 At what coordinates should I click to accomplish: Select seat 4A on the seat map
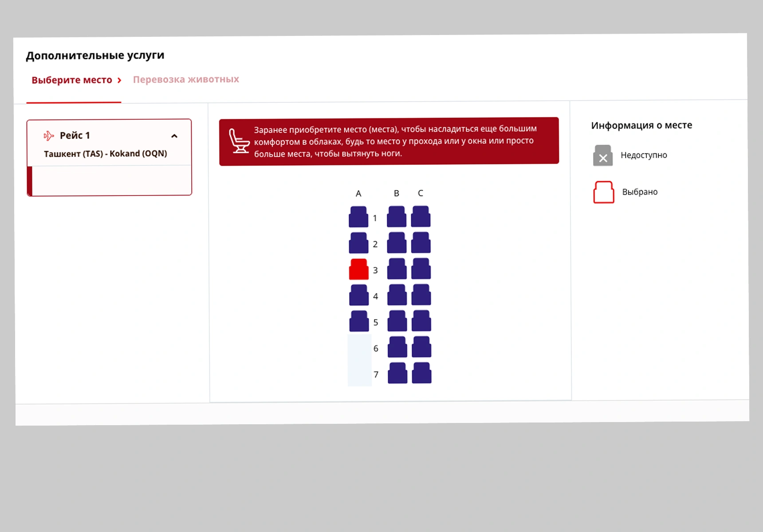tap(359, 295)
